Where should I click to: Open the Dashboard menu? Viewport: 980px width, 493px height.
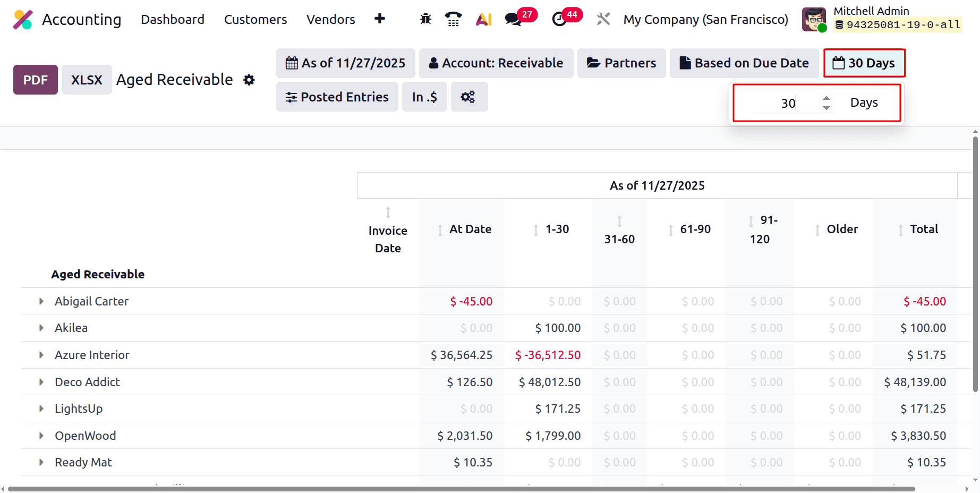click(x=173, y=20)
